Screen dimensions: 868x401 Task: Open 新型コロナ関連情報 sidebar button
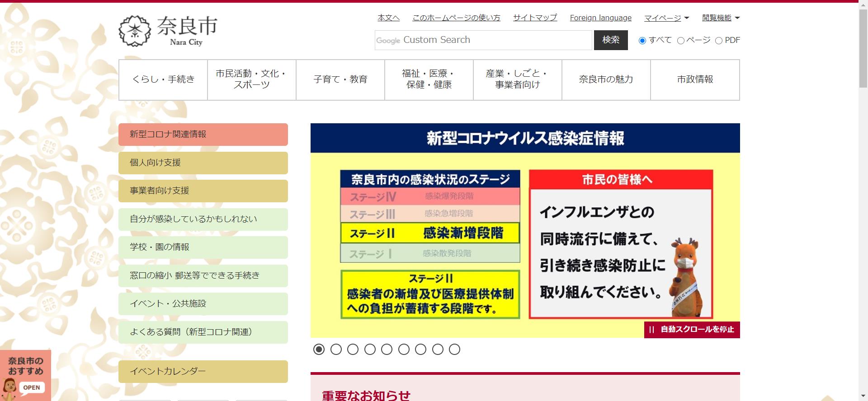pyautogui.click(x=203, y=134)
